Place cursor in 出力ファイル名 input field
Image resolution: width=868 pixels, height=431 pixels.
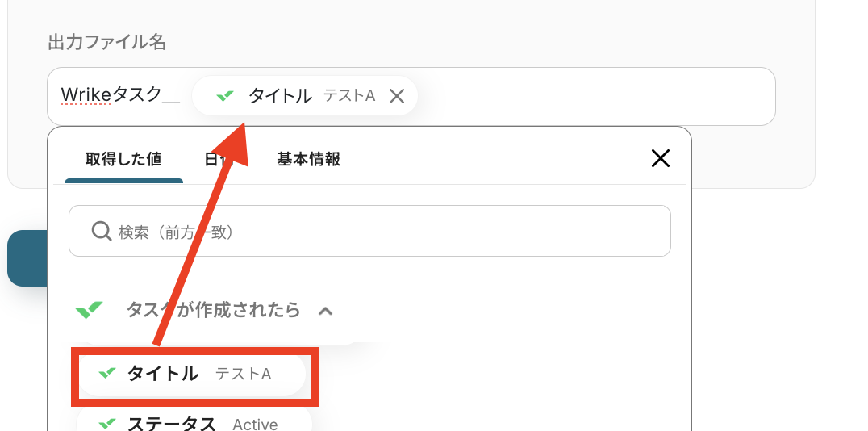click(597, 97)
